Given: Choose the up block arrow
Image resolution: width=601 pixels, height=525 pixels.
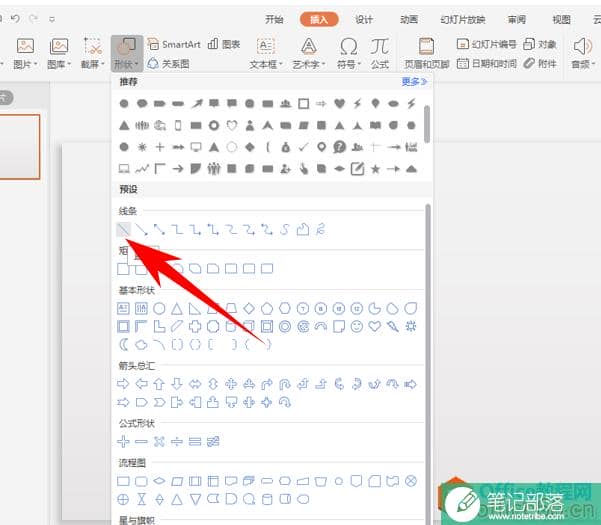Looking at the screenshot, I should [159, 384].
